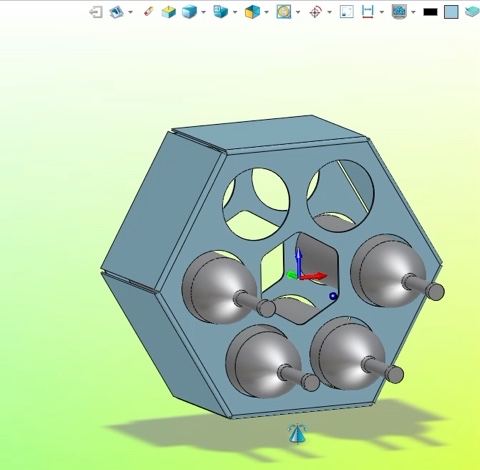The height and width of the screenshot is (470, 480).
Task: Open the dropdown beside the sketch-plane view icon
Action: click(x=131, y=12)
